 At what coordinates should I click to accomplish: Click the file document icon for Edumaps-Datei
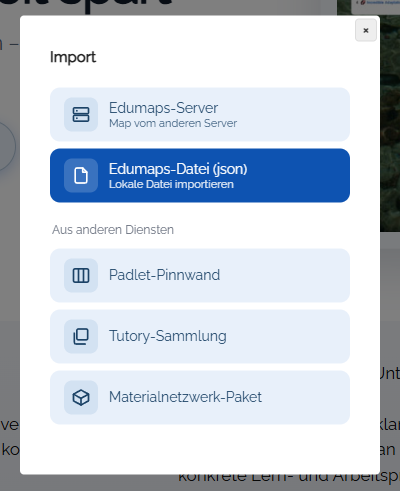[x=81, y=175]
